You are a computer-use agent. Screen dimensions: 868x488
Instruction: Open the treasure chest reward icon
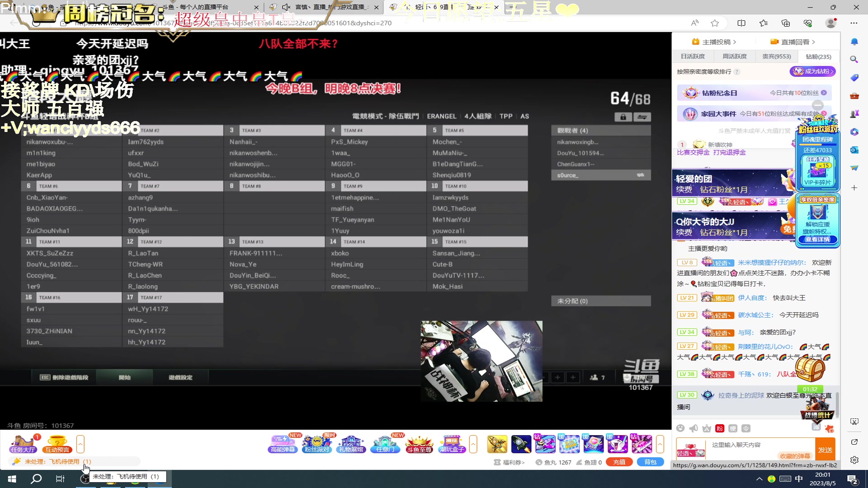[x=811, y=370]
